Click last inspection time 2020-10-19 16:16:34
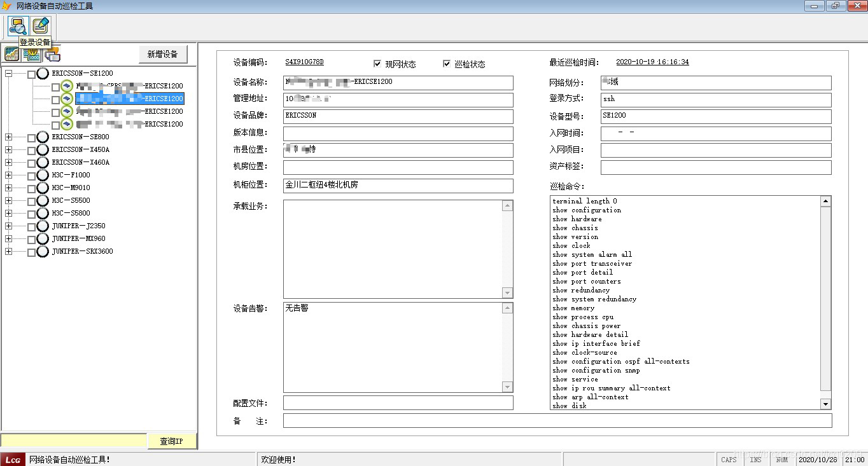868x466 pixels. [652, 62]
